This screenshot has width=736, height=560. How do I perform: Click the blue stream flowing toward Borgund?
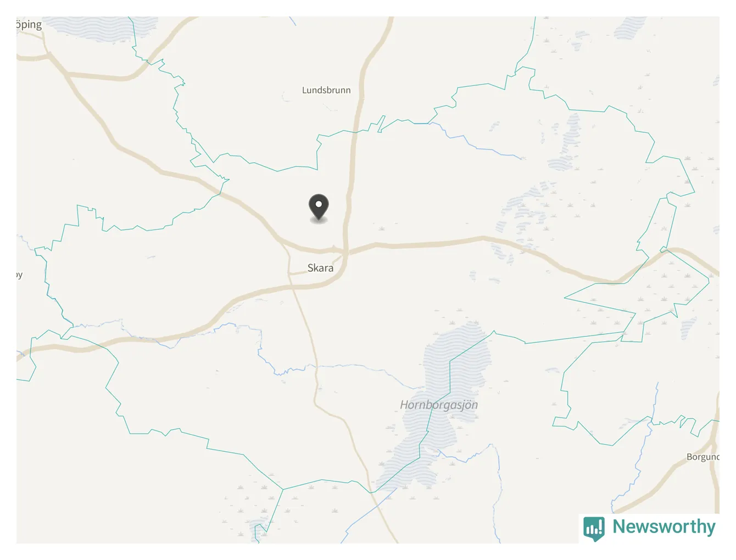pyautogui.click(x=643, y=450)
